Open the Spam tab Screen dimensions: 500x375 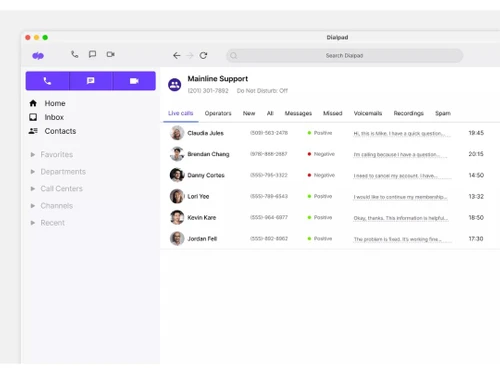(443, 113)
